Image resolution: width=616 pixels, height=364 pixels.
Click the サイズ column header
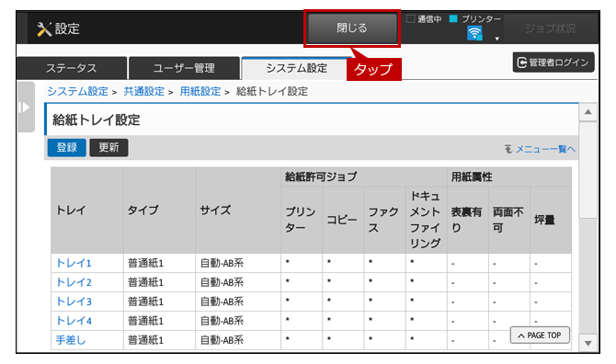[238, 210]
